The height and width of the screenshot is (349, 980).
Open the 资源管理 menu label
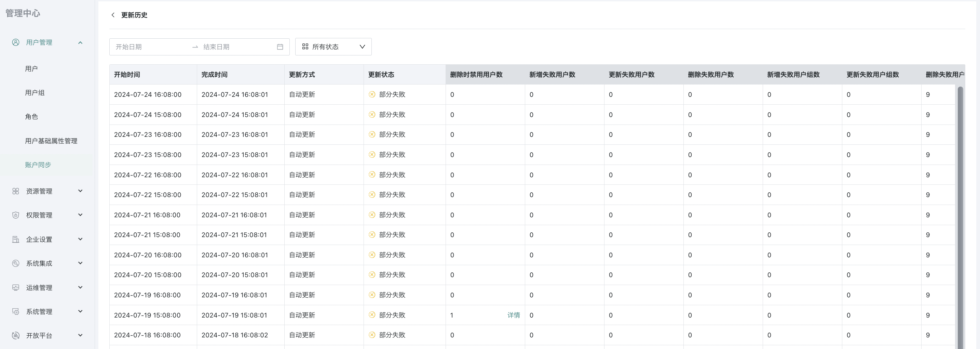pyautogui.click(x=39, y=191)
